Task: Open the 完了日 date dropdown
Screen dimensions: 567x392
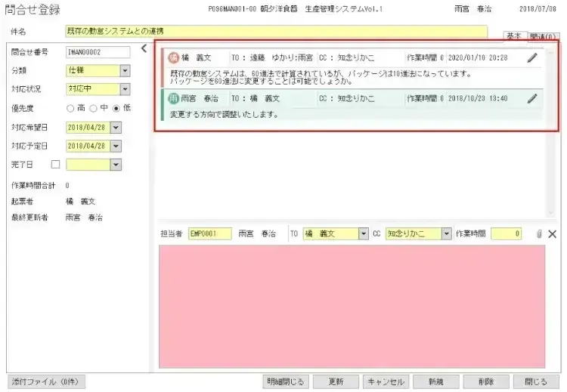Action: click(116, 165)
